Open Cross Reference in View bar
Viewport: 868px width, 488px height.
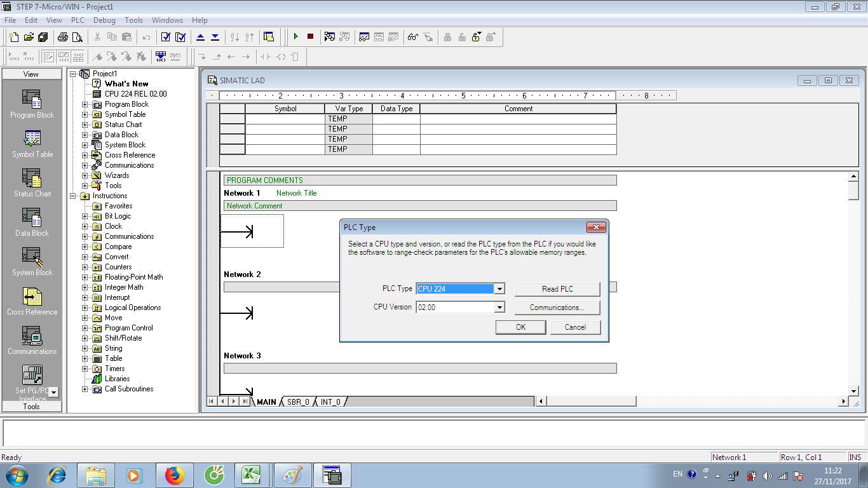click(32, 301)
